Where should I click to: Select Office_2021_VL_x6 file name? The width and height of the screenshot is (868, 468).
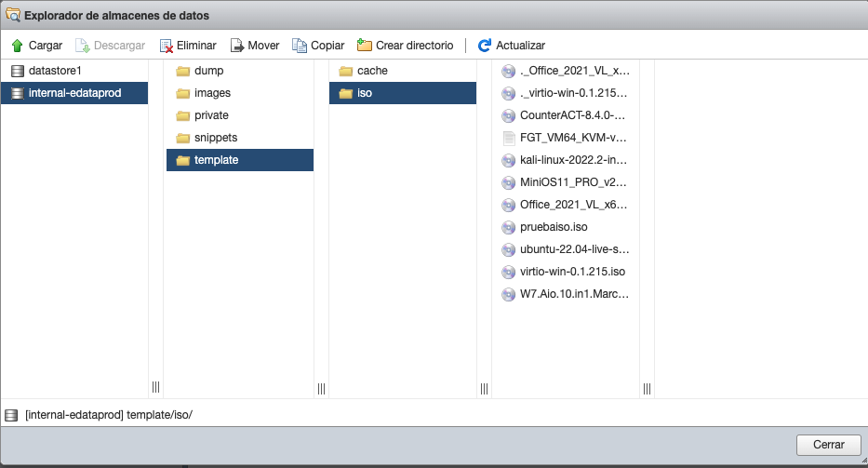573,205
